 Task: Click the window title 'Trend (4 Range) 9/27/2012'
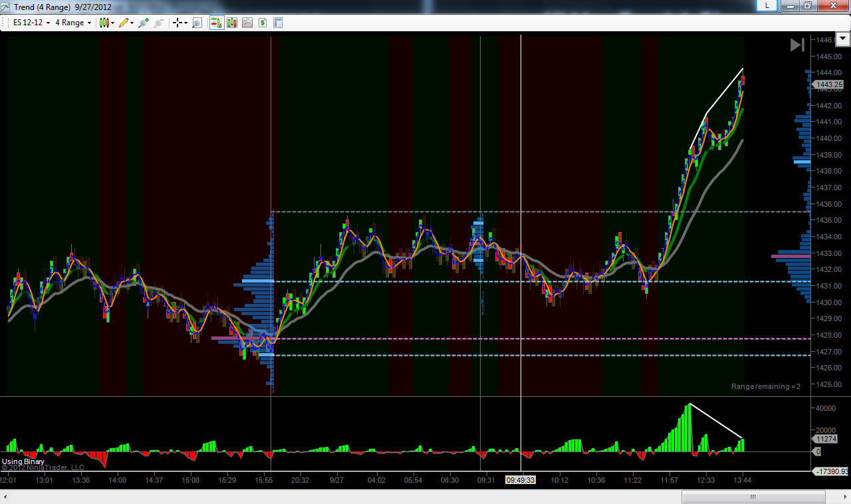tap(62, 7)
